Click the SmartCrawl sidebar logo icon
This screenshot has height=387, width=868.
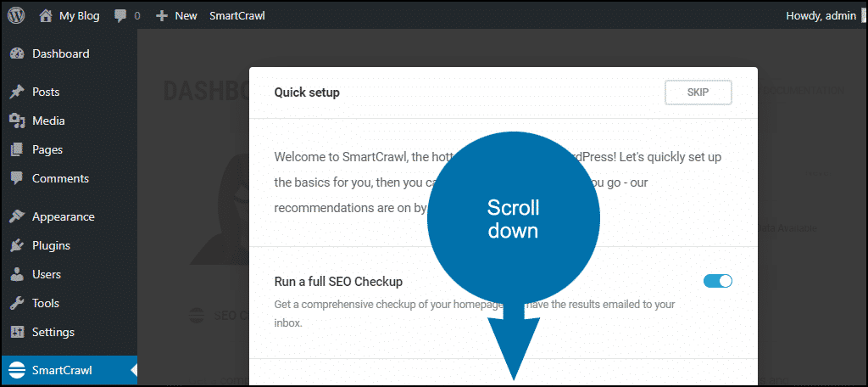[17, 370]
